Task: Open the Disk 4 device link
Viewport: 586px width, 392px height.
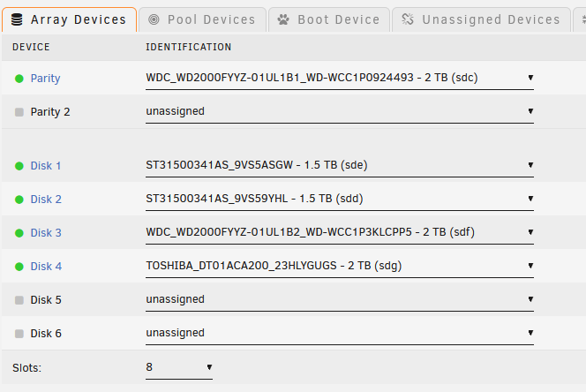Action: [x=46, y=267]
